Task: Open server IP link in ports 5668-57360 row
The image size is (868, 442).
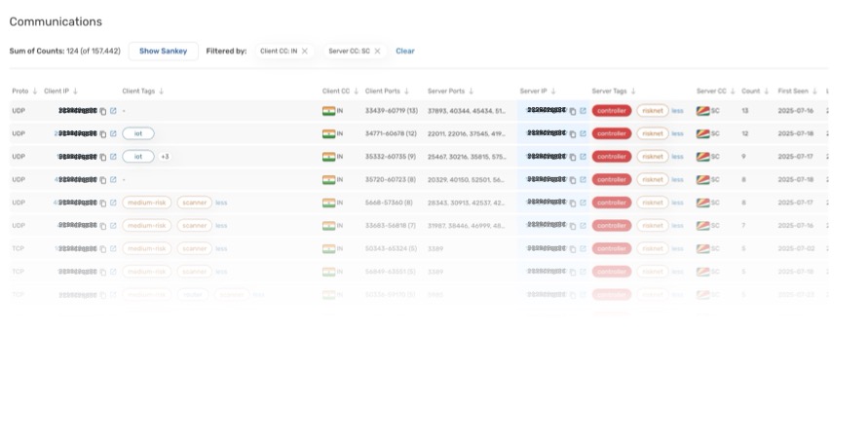Action: [x=583, y=203]
